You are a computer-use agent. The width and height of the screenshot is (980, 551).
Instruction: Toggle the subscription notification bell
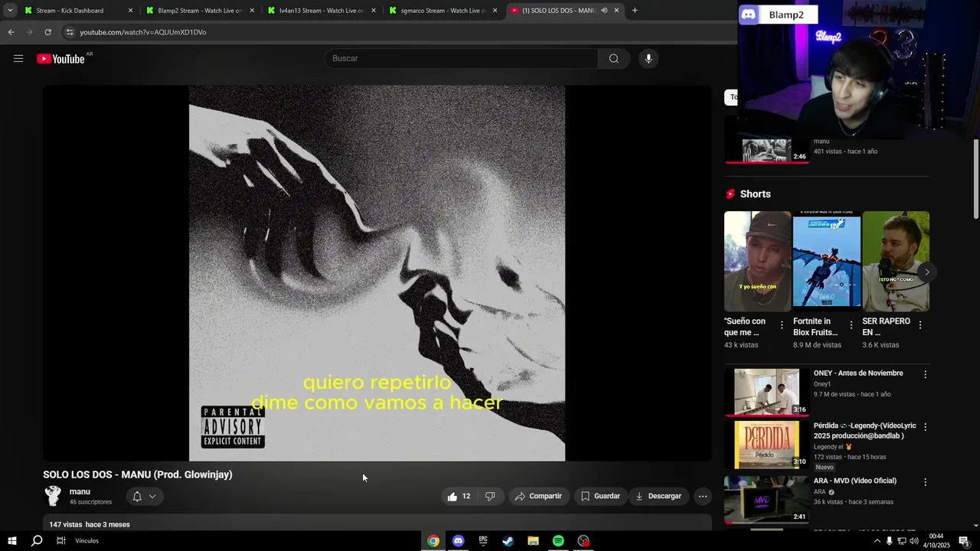tap(137, 496)
